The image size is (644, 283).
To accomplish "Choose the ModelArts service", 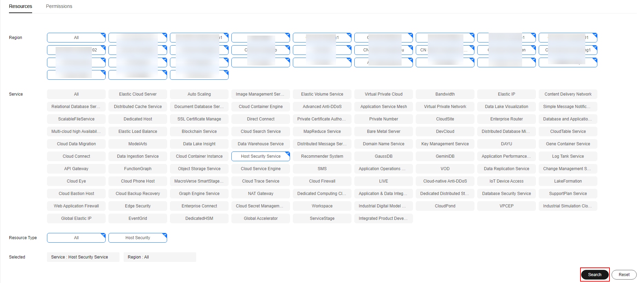I will point(138,144).
